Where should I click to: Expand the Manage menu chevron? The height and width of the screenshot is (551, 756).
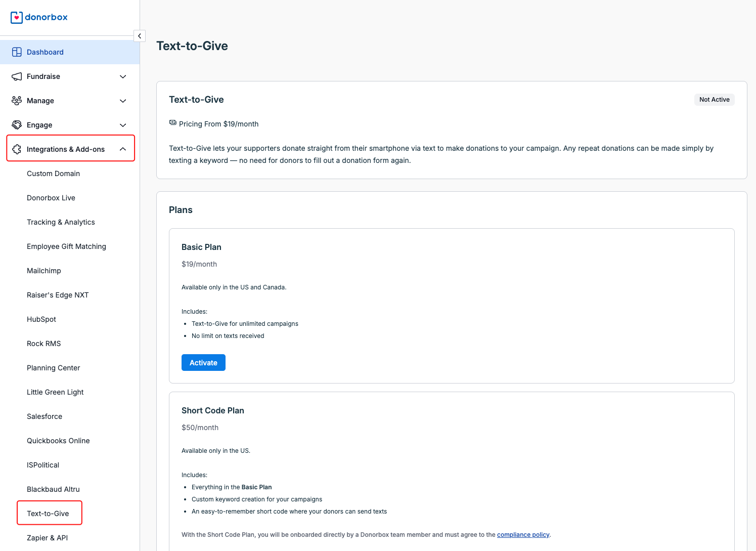coord(123,101)
